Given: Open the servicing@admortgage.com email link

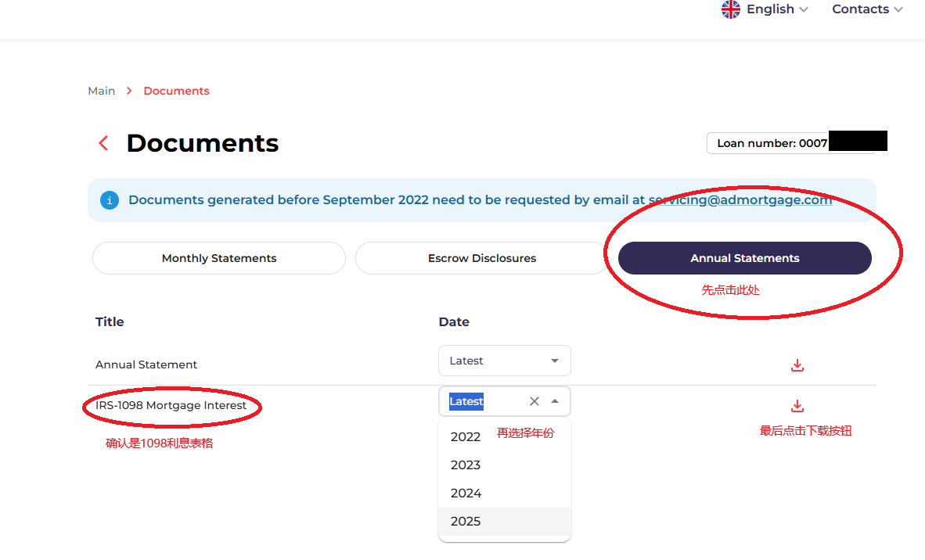Looking at the screenshot, I should [740, 200].
